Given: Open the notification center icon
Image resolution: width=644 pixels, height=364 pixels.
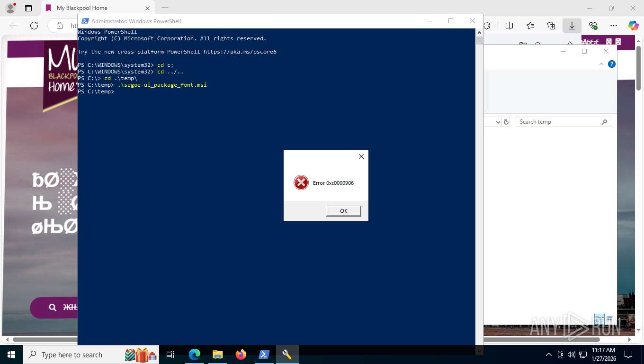Looking at the screenshot, I should [x=628, y=355].
